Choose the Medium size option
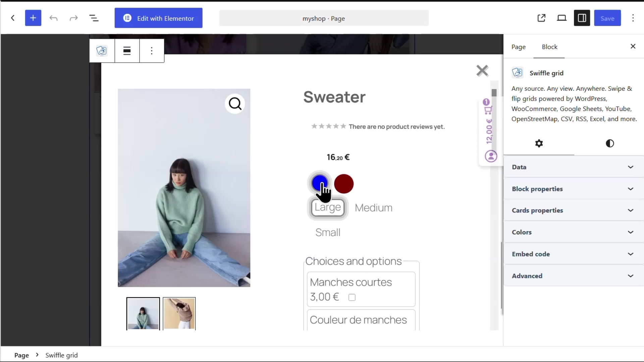The height and width of the screenshot is (362, 644). click(373, 208)
